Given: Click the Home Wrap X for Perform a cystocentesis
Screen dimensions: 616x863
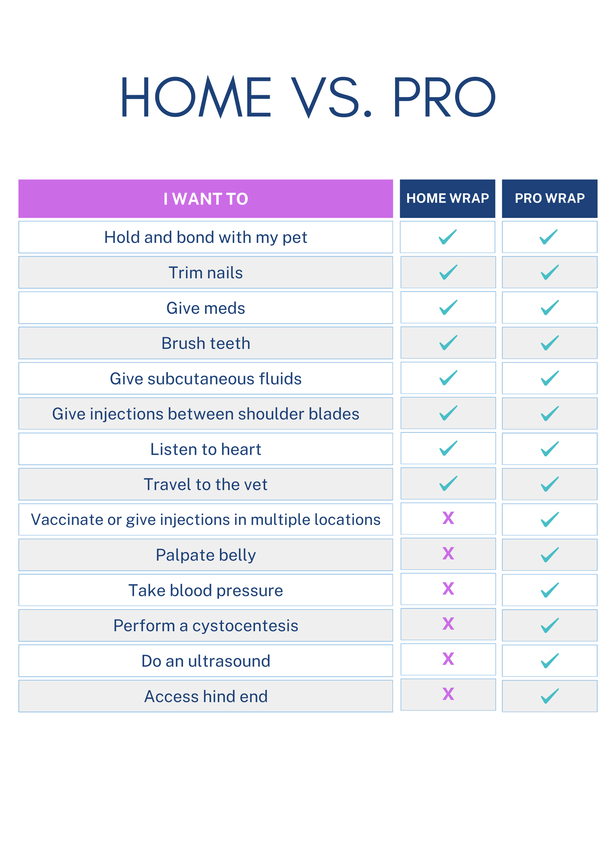Looking at the screenshot, I should click(x=448, y=624).
